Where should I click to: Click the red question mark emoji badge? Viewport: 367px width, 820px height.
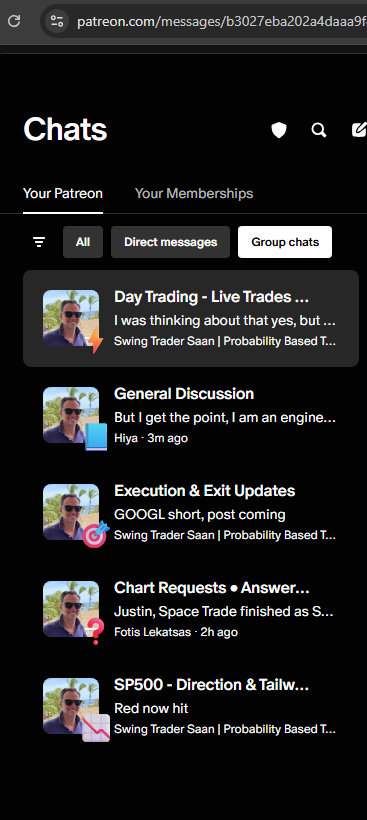[96, 631]
